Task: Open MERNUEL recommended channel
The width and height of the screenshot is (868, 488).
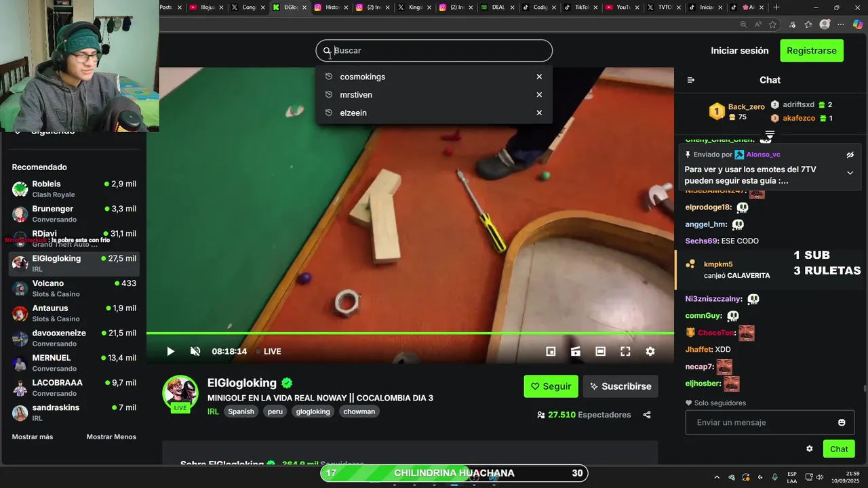Action: 75,363
